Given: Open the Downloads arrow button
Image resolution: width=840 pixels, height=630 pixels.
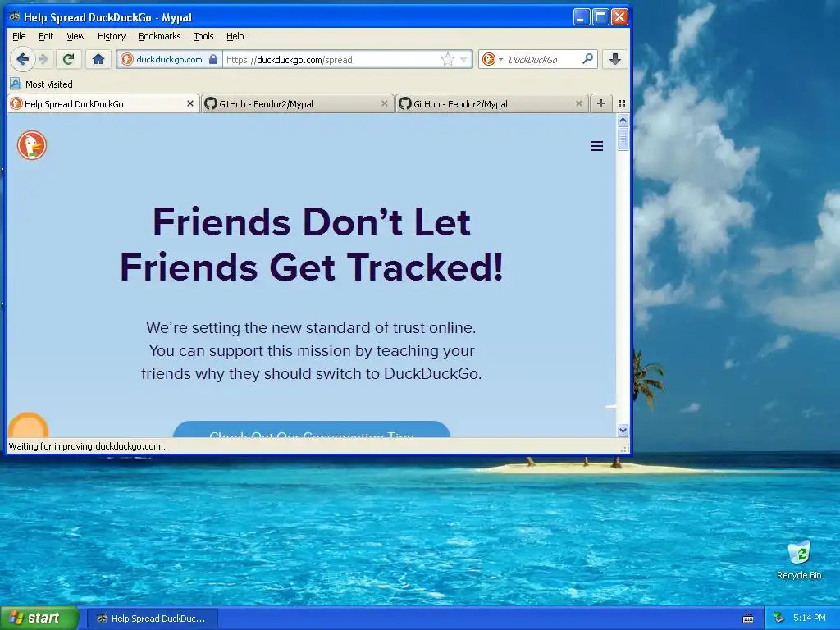Looking at the screenshot, I should 615,59.
